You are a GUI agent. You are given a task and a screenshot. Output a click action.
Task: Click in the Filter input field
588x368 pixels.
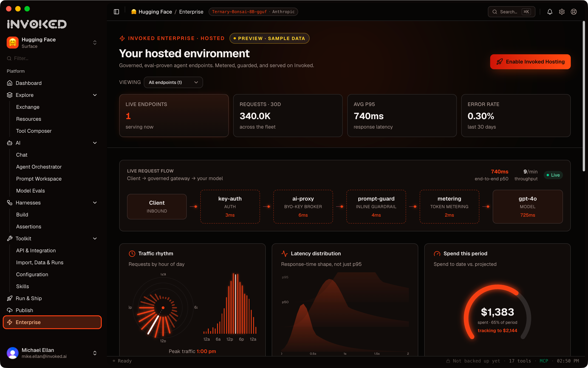pyautogui.click(x=52, y=58)
